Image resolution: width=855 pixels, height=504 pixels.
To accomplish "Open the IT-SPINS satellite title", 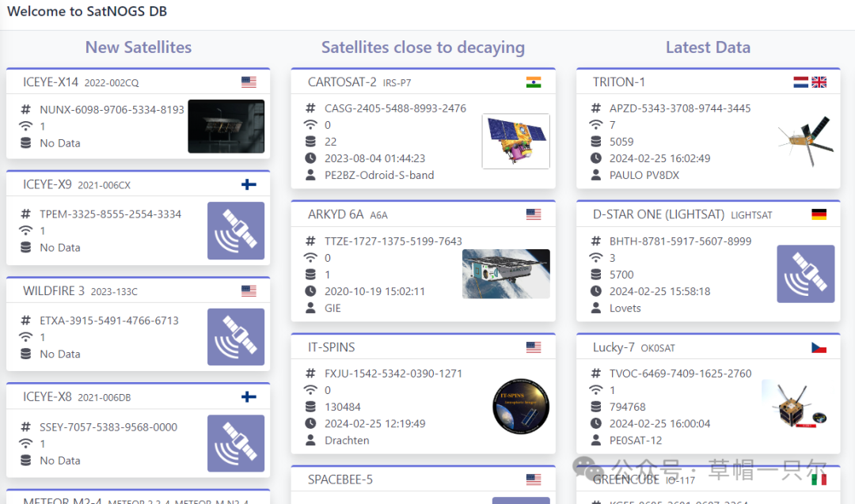I will (331, 347).
